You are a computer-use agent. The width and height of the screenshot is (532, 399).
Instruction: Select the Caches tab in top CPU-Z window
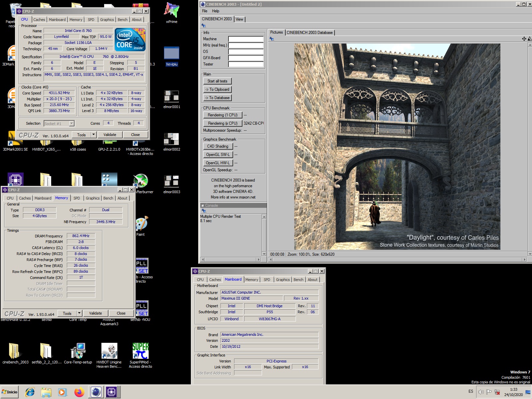coord(39,20)
